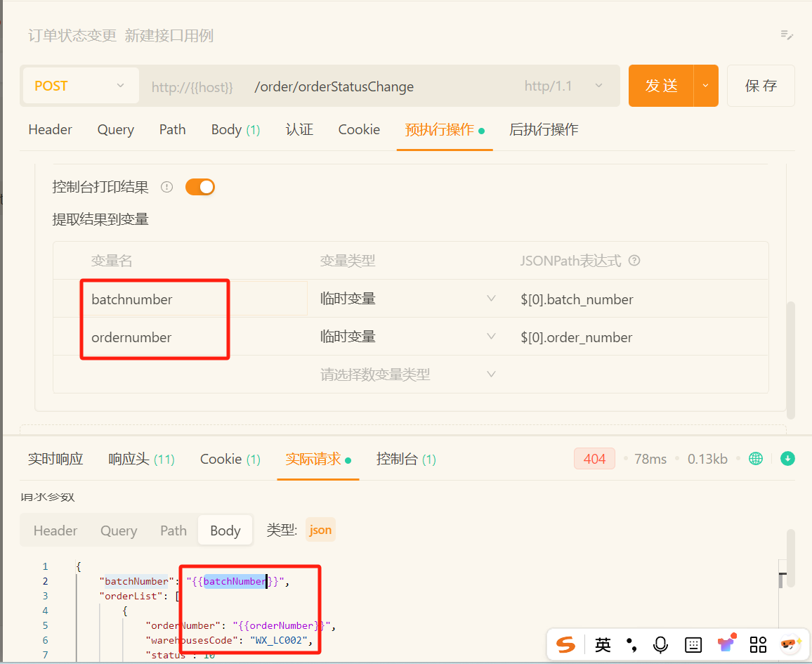Image resolution: width=812 pixels, height=664 pixels.
Task: Open the 请选择数变量类型 dropdown
Action: click(407, 375)
